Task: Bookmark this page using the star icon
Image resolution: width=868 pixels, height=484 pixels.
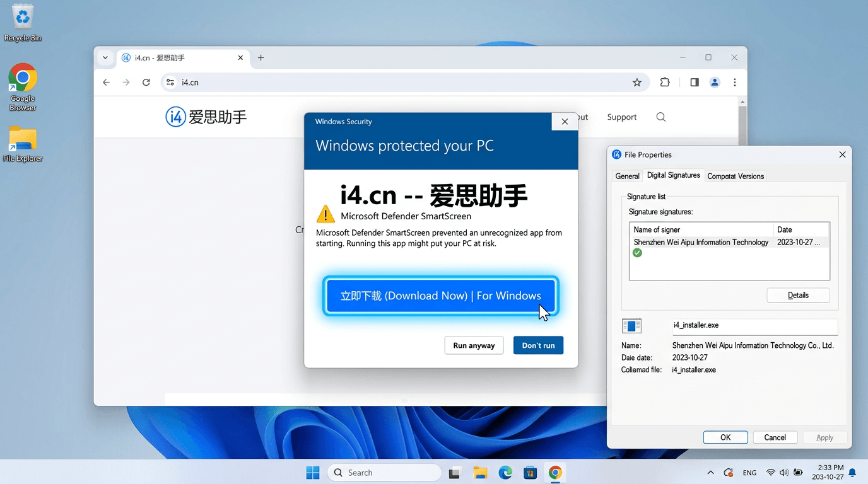Action: 637,82
